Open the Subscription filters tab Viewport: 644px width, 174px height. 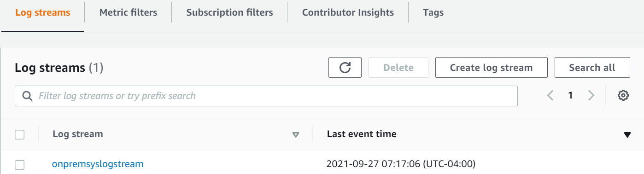pos(229,12)
